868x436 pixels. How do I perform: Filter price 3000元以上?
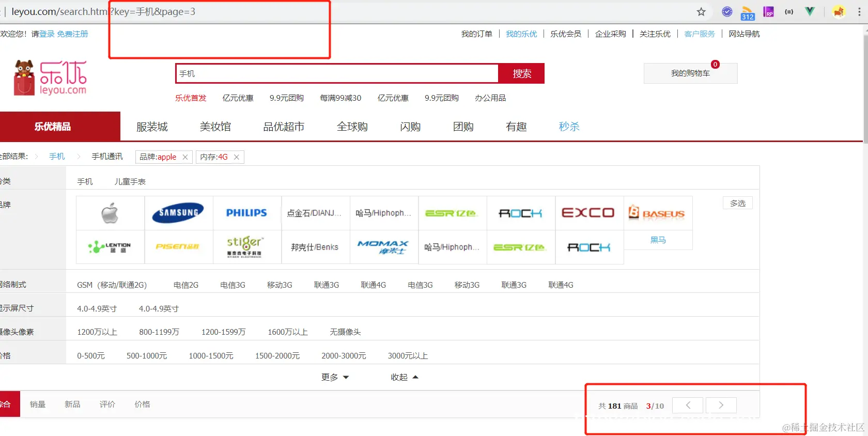tap(408, 356)
